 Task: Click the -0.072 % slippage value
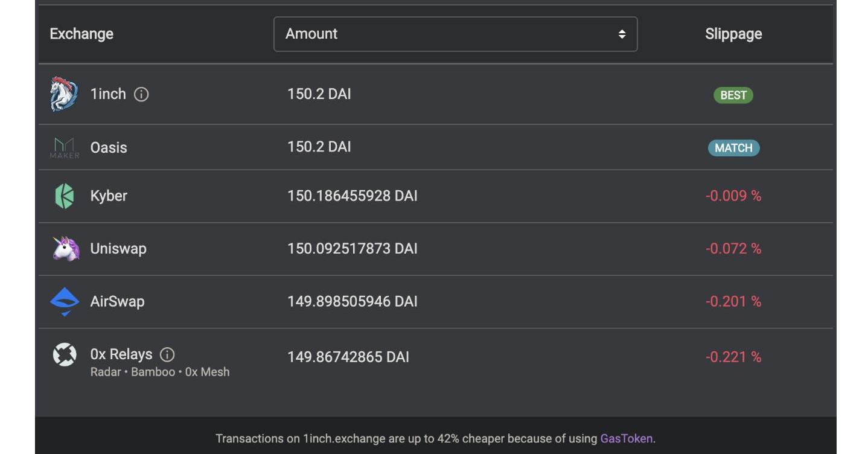(x=733, y=249)
